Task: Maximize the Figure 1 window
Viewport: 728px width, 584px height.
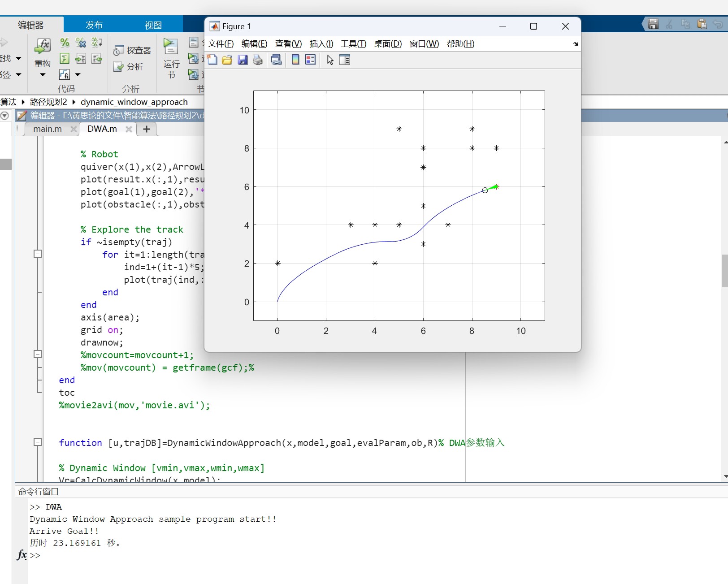Action: coord(533,26)
